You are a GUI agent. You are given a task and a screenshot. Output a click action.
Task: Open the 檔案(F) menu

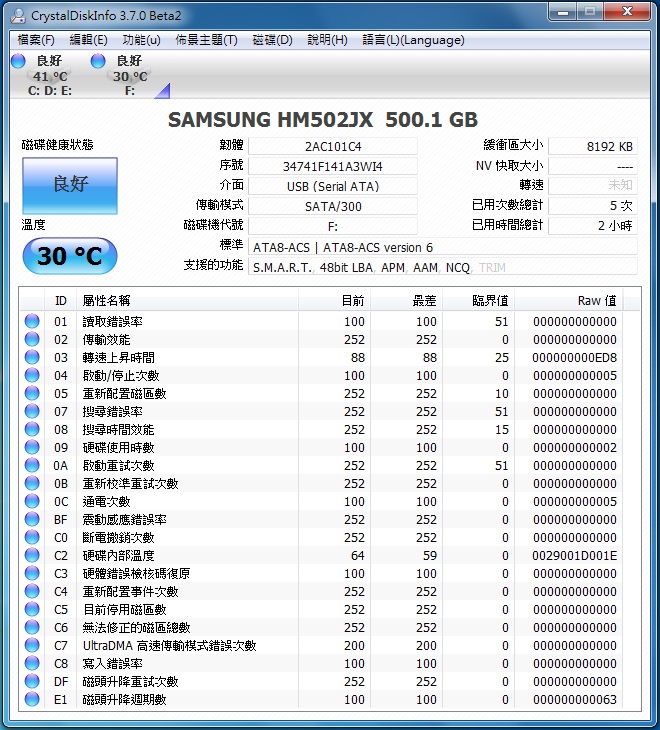click(x=36, y=40)
